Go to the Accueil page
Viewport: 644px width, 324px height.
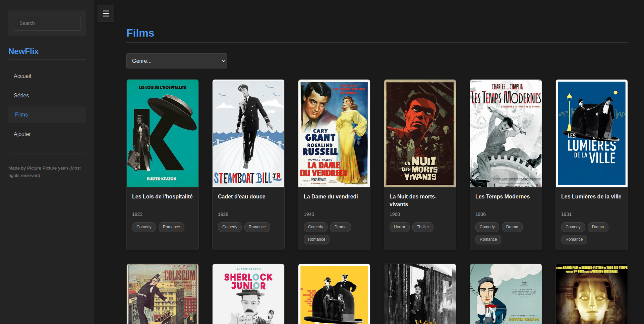click(22, 76)
